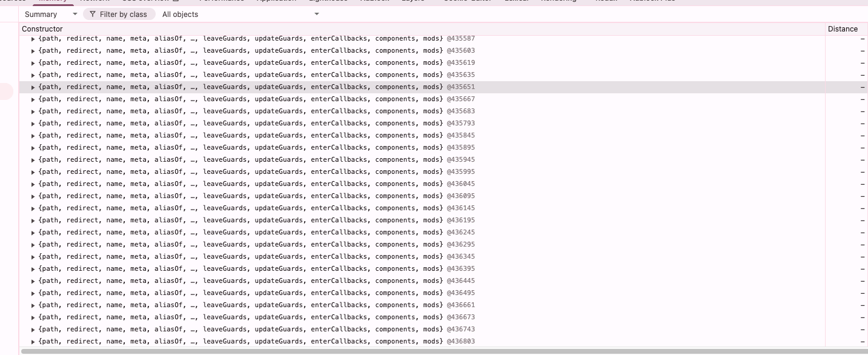Click the red record snapshot icon

coord(6,91)
